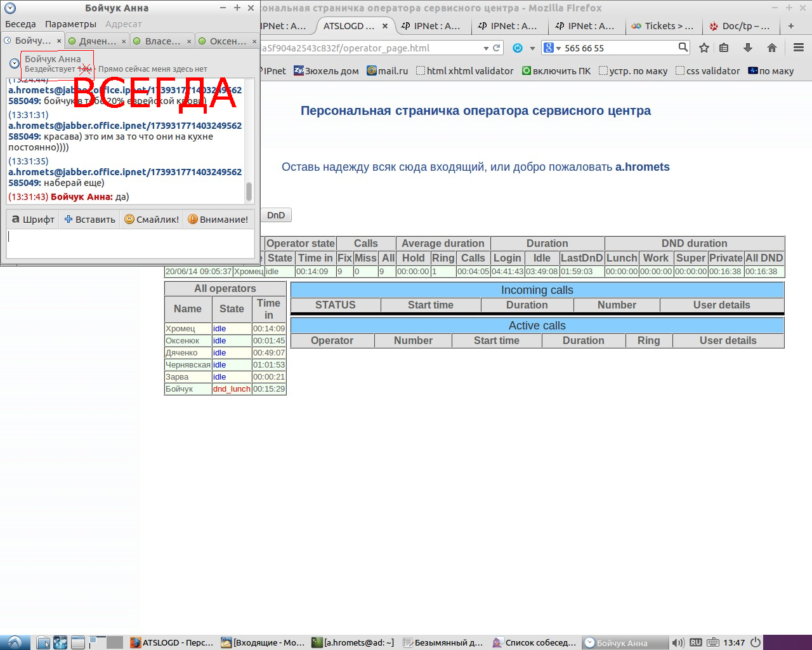Click the Firefox bookmark star icon
This screenshot has width=812, height=650.
pyautogui.click(x=704, y=48)
